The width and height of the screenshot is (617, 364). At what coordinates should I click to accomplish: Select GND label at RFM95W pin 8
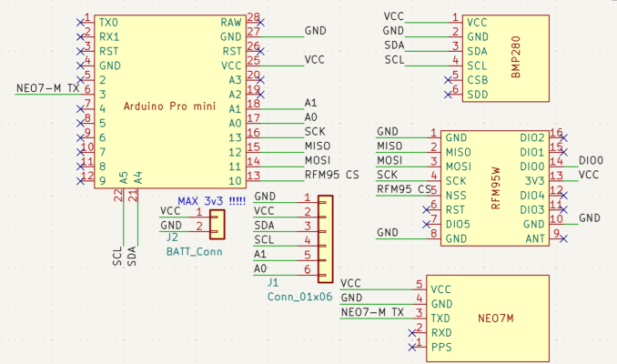388,233
